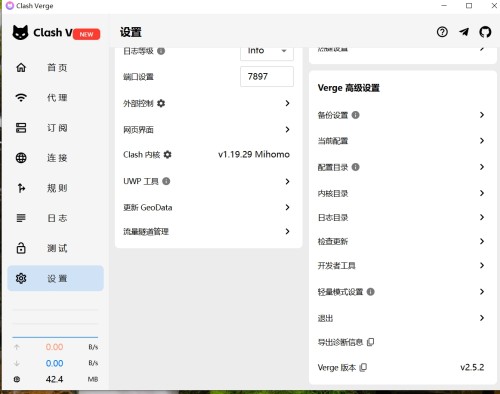Click the 42.4 MB memory value

54,379
